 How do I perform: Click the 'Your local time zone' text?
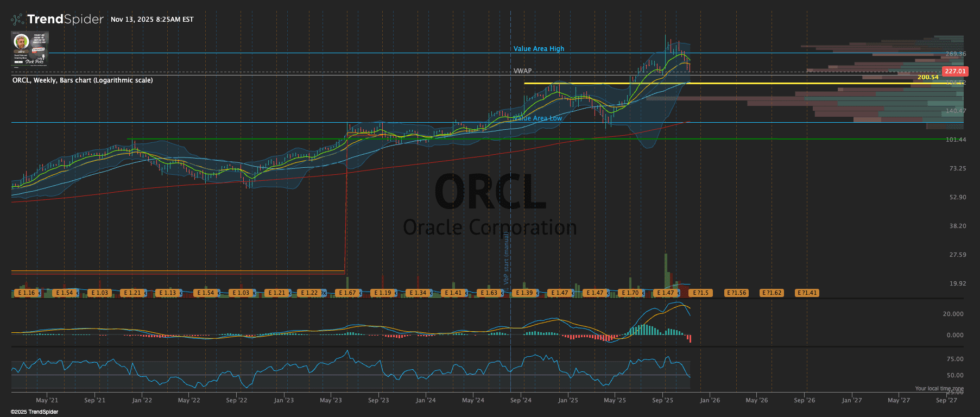coord(939,388)
